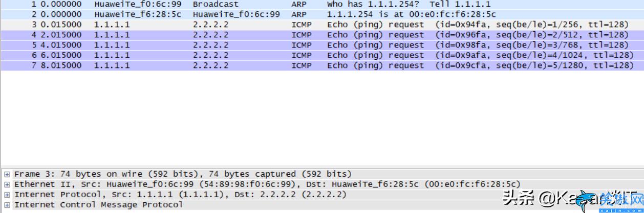The width and height of the screenshot is (644, 213).
Task: Select packet 2 ARP reply row
Action: [x=322, y=14]
